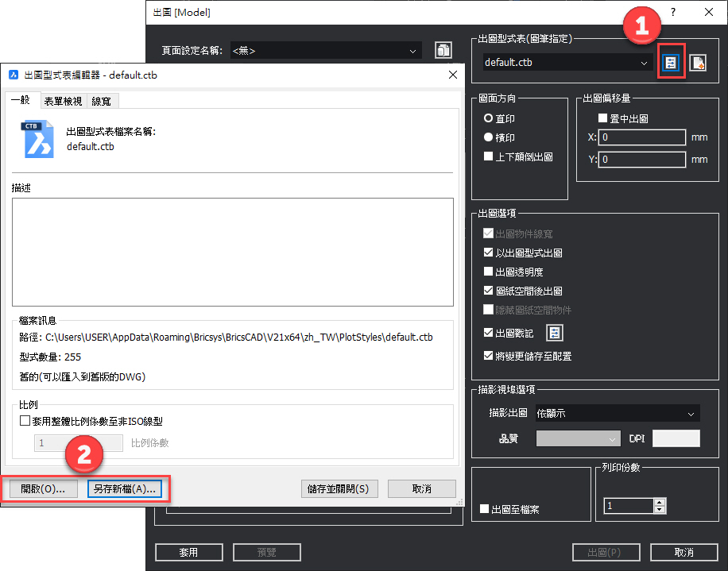The width and height of the screenshot is (728, 571).
Task: Click the 路徑 file path text
Action: point(226,338)
